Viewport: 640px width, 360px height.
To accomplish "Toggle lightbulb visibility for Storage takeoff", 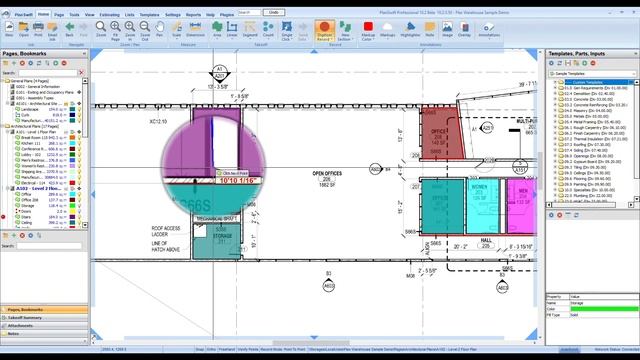I will pos(79,206).
